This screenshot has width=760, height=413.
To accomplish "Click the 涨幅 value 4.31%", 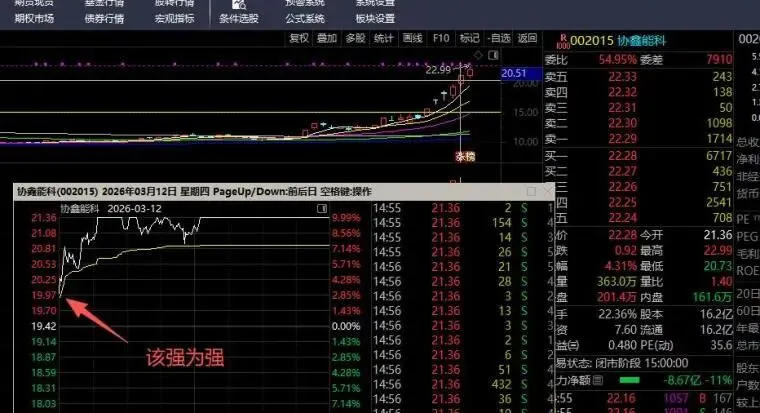I will click(620, 266).
